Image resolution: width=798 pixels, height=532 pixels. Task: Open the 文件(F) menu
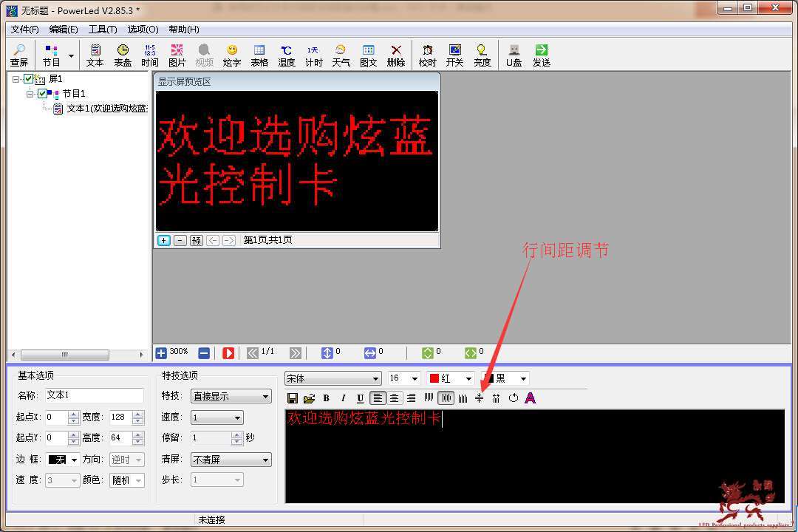pyautogui.click(x=25, y=30)
